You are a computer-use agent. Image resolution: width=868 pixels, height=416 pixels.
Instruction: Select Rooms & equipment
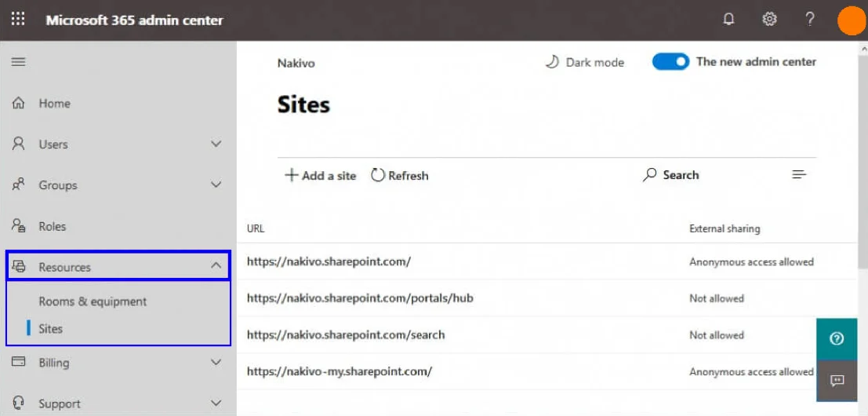point(93,302)
